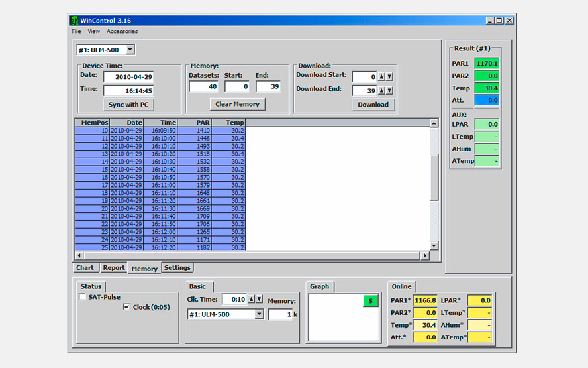Click the Online Temp* value 30.4

click(425, 325)
